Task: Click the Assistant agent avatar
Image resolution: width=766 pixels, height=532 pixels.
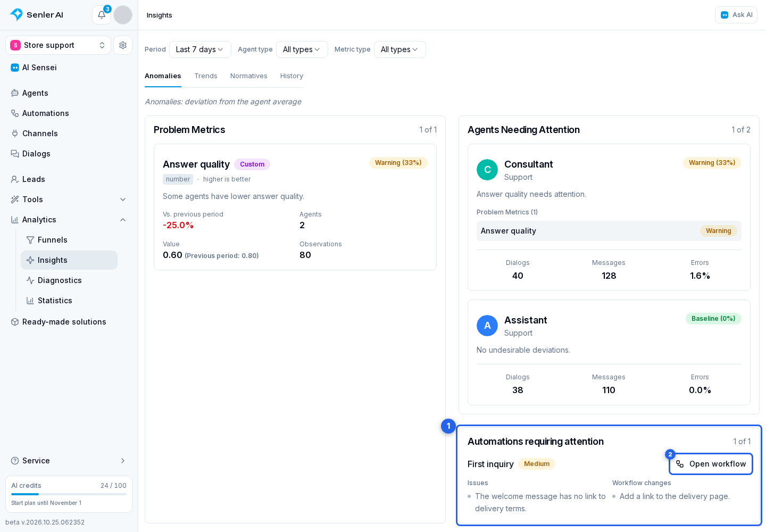Action: [x=487, y=326]
